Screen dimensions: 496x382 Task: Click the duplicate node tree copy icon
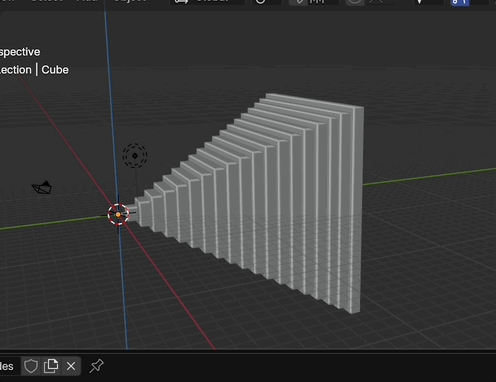pos(51,366)
